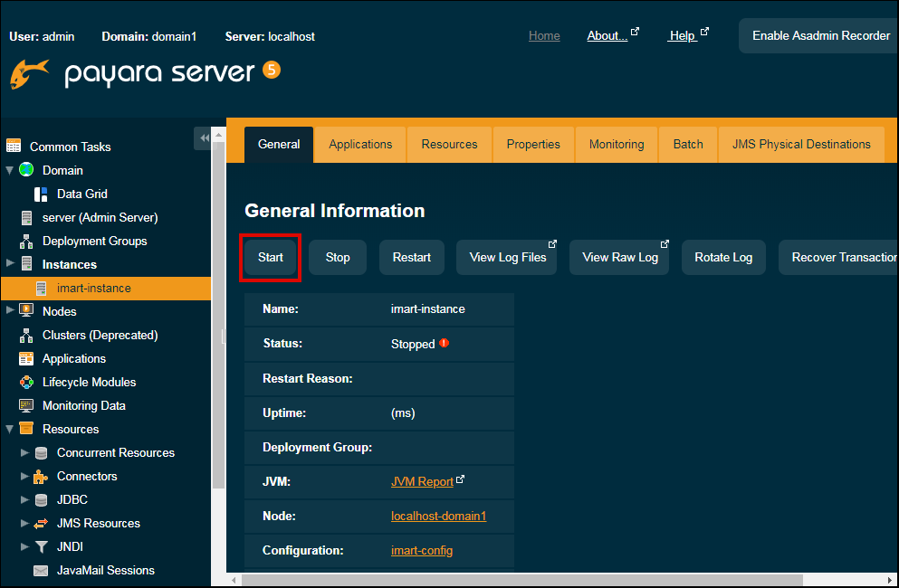Click the Lifecycle Modules icon

[x=26, y=382]
